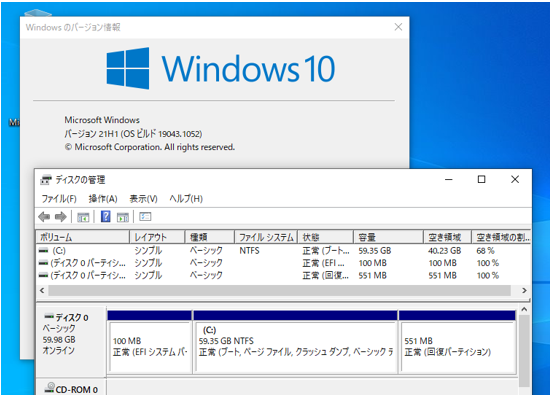Click the 40.23 GB free space cell
Image resolution: width=550 pixels, height=396 pixels.
pos(444,251)
